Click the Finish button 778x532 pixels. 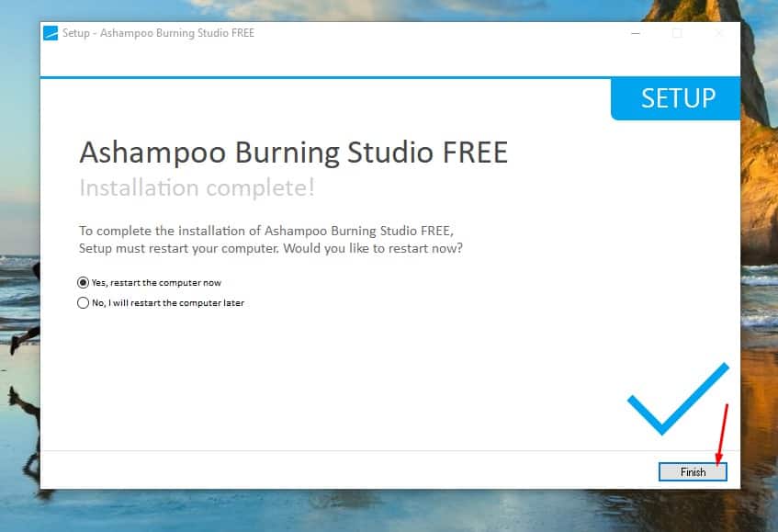point(693,471)
